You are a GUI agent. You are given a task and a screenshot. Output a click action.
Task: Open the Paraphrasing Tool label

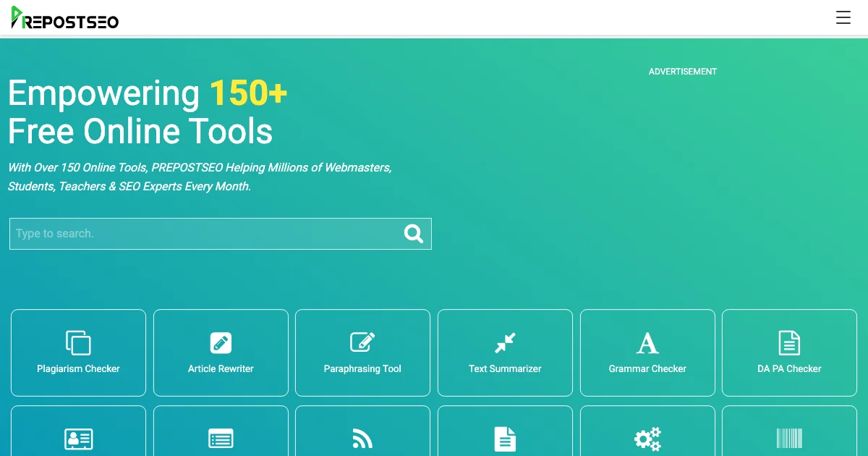362,368
